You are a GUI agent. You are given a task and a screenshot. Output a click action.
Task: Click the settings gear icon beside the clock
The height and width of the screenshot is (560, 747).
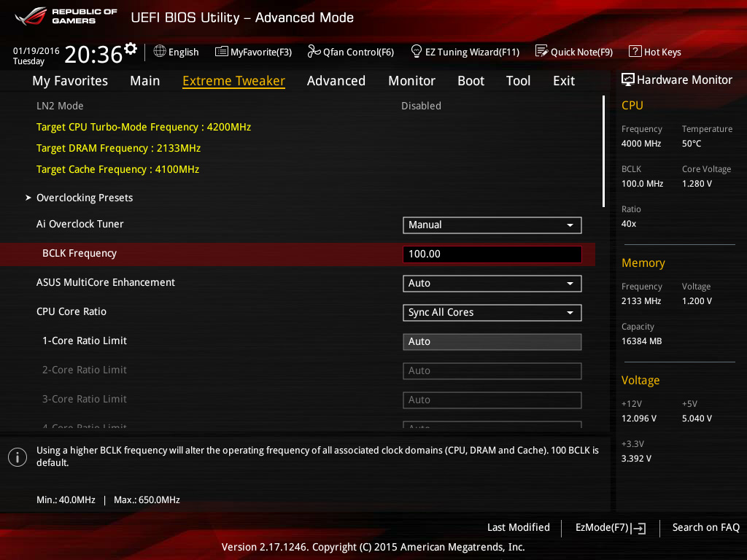point(131,49)
